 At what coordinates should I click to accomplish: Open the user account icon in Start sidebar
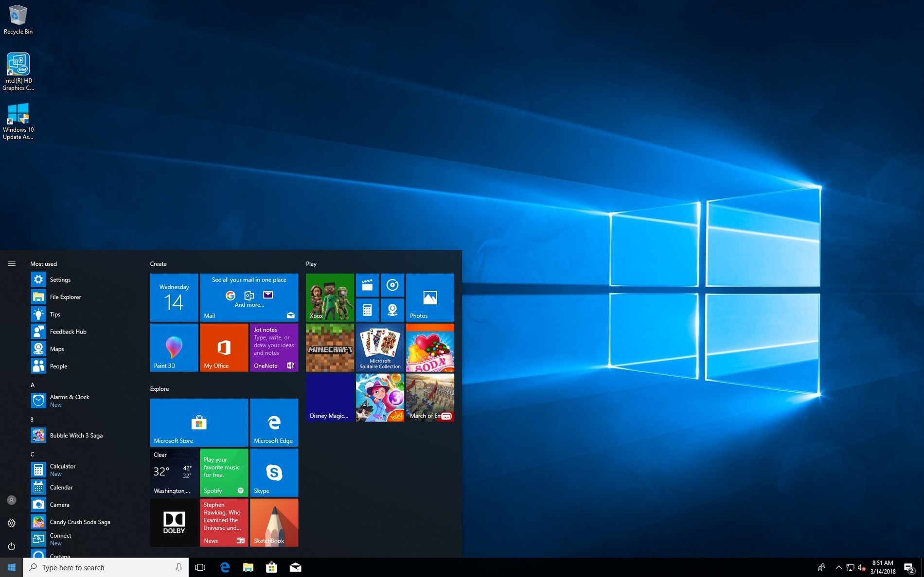(12, 500)
